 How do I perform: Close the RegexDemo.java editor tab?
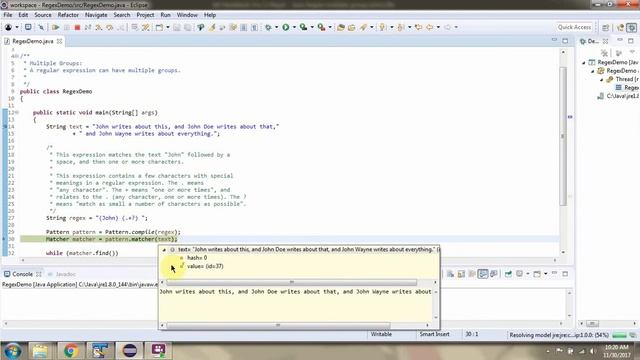[60, 41]
